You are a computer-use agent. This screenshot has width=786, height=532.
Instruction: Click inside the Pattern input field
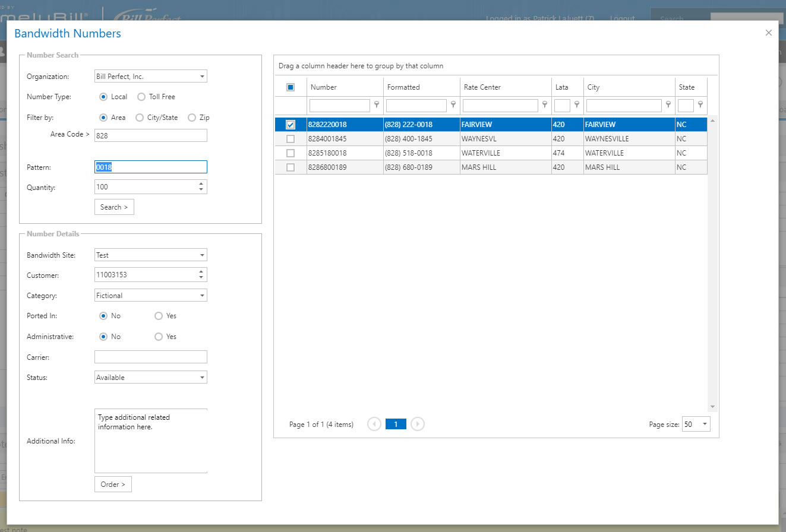[x=150, y=167]
